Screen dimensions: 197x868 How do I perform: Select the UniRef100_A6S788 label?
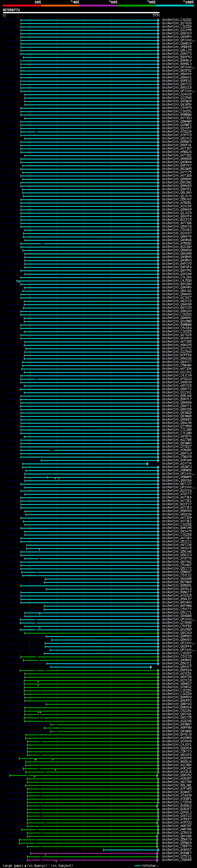coord(176,782)
